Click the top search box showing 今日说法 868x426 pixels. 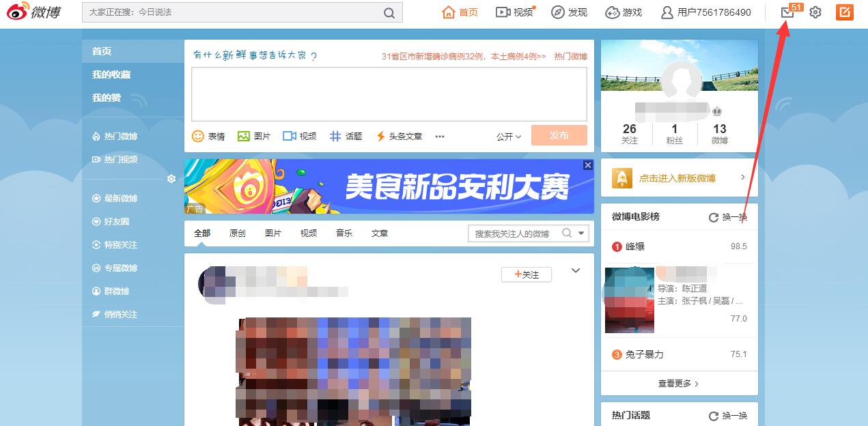point(239,12)
